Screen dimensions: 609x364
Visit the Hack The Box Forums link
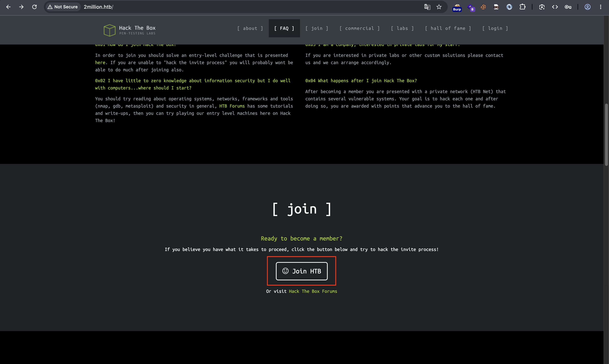point(313,291)
